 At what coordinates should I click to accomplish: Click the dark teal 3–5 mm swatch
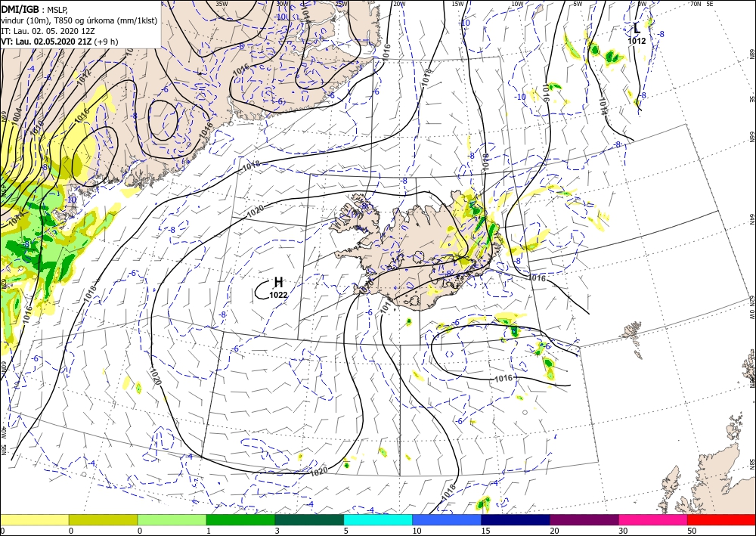pyautogui.click(x=309, y=519)
